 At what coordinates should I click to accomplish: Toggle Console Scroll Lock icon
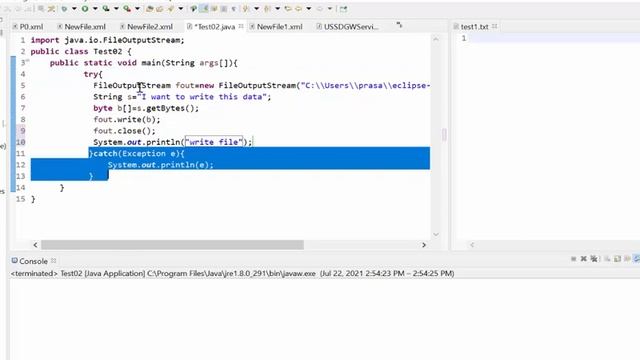click(x=618, y=259)
